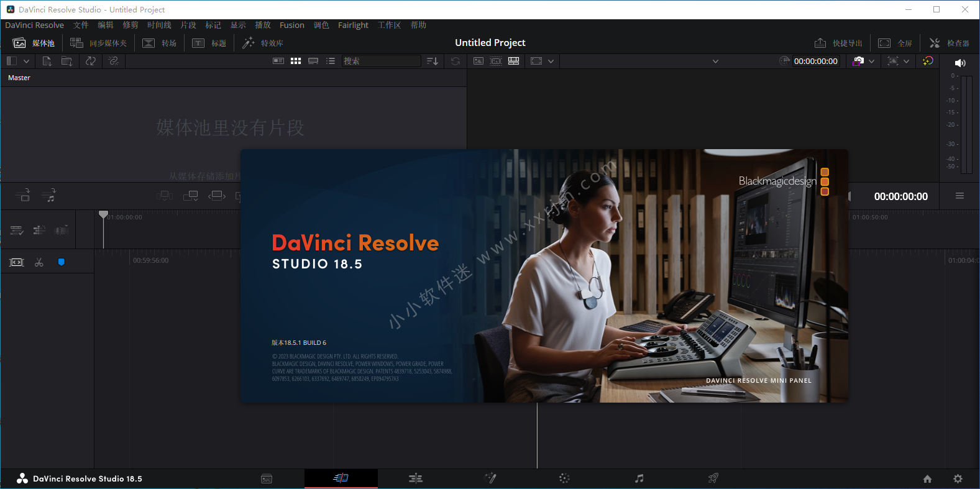The image size is (980, 489).
Task: Open the 文件 (File) menu
Action: click(81, 25)
